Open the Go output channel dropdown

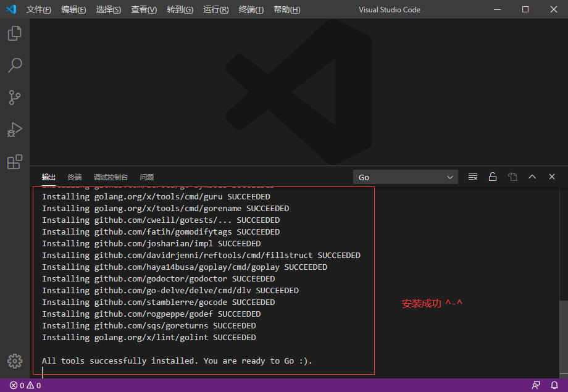(405, 177)
